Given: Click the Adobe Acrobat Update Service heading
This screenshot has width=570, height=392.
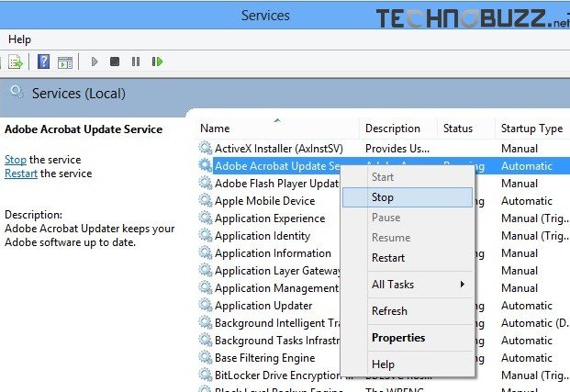Looking at the screenshot, I should point(84,129).
